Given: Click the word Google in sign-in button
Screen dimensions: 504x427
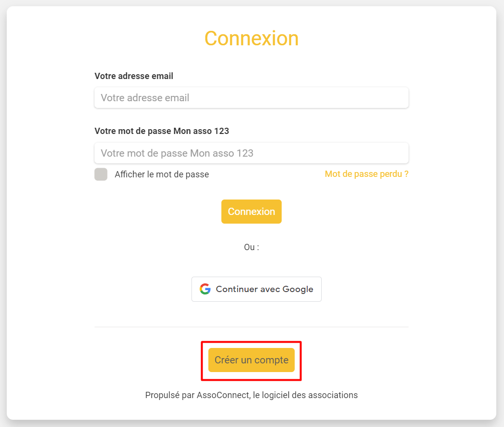Looking at the screenshot, I should (298, 290).
